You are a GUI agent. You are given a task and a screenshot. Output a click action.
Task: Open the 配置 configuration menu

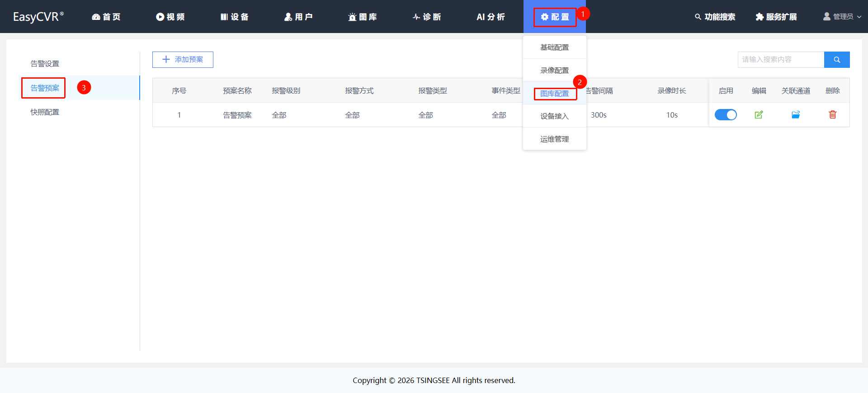click(x=555, y=17)
